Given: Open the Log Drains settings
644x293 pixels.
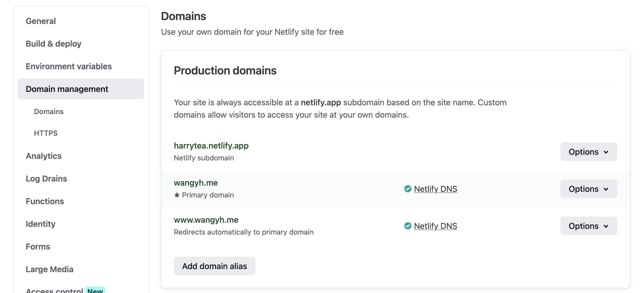Looking at the screenshot, I should [46, 178].
